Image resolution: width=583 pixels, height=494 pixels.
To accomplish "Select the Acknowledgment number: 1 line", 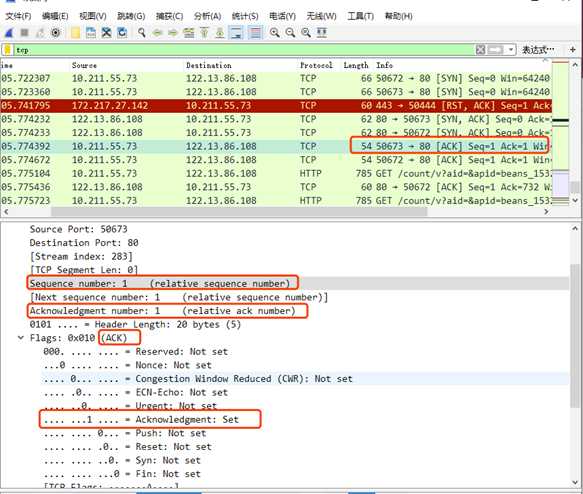I will (x=162, y=311).
